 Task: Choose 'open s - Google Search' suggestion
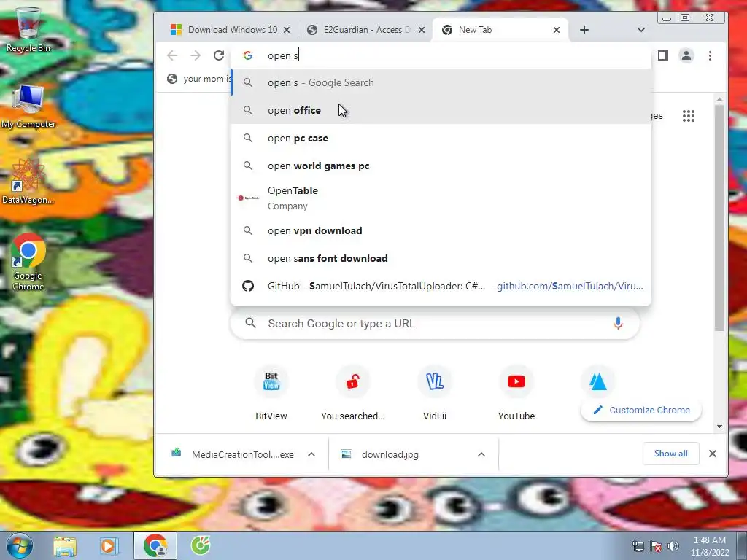(441, 82)
